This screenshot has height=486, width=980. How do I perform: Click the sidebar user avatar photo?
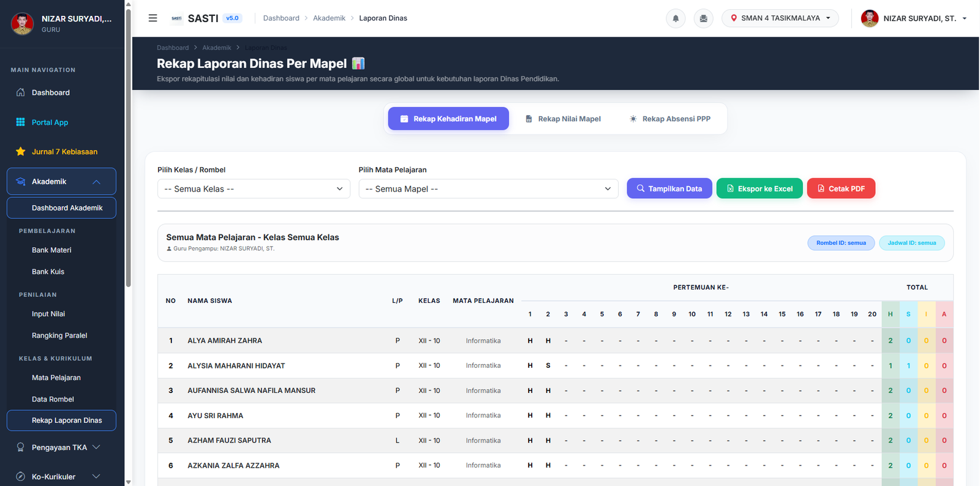(23, 24)
